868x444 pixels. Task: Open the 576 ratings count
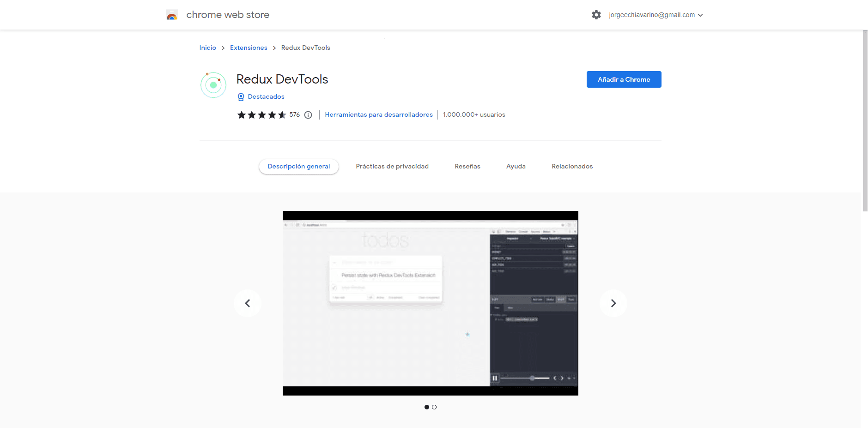tap(295, 114)
